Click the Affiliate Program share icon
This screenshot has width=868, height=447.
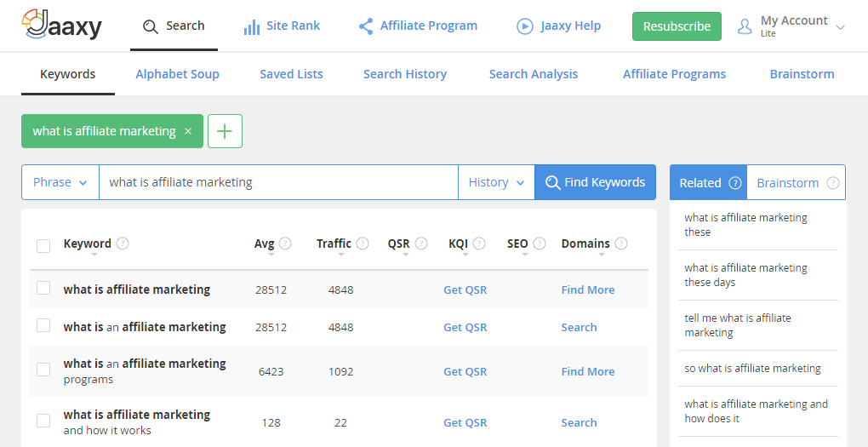tap(365, 26)
